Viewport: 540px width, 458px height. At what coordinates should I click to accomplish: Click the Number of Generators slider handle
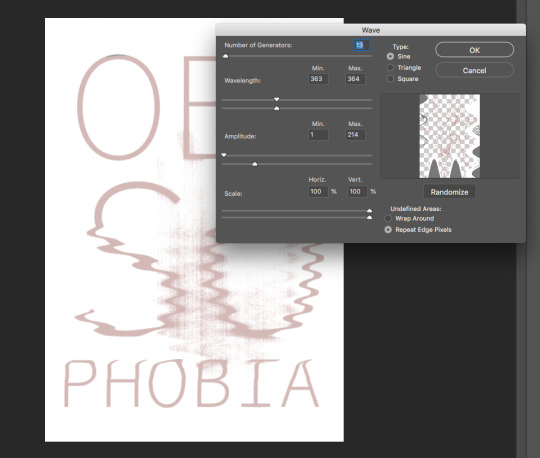tap(226, 56)
